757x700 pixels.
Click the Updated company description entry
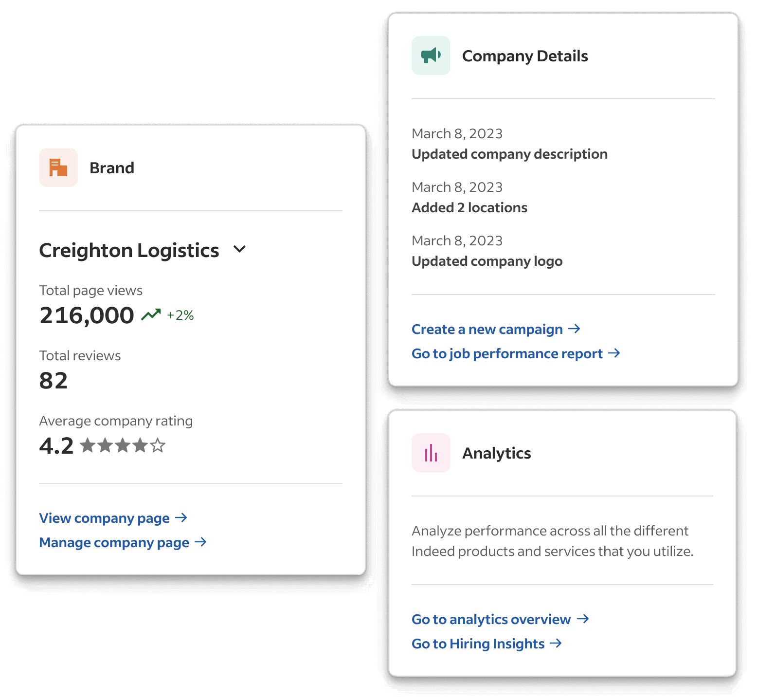(509, 154)
